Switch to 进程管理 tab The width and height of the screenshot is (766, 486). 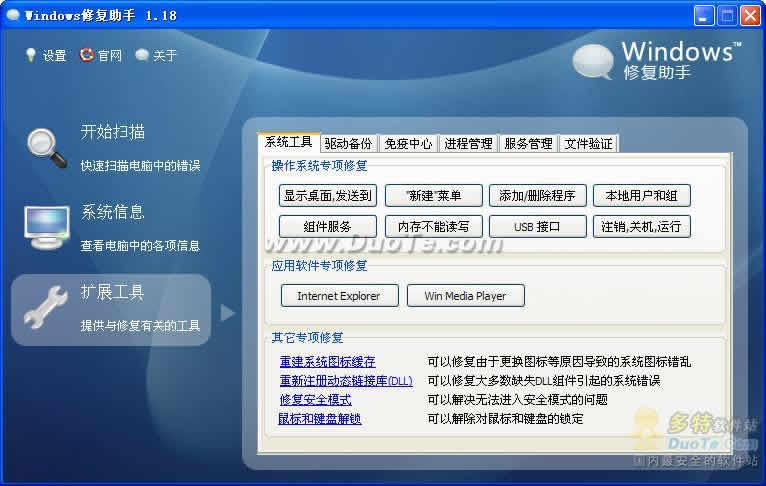pos(468,144)
